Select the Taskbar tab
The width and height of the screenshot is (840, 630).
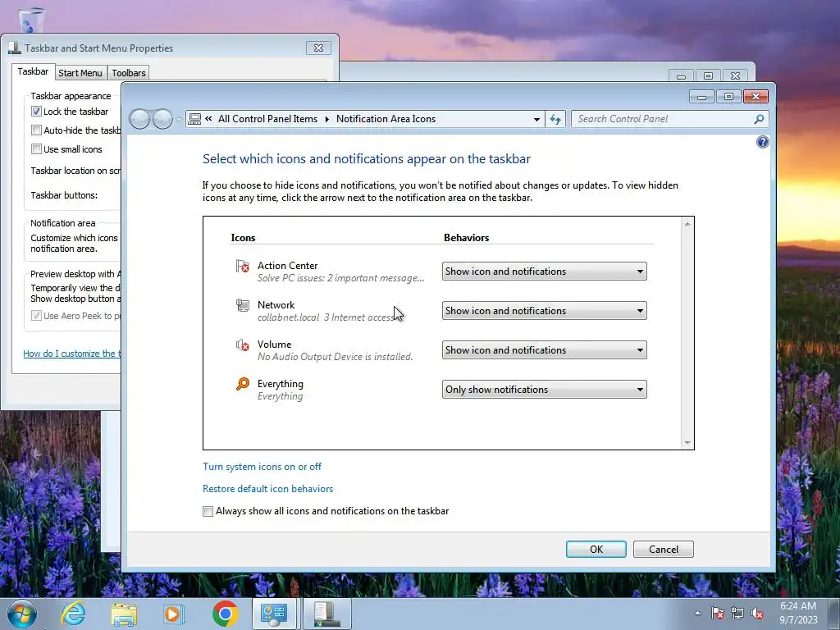coord(33,71)
